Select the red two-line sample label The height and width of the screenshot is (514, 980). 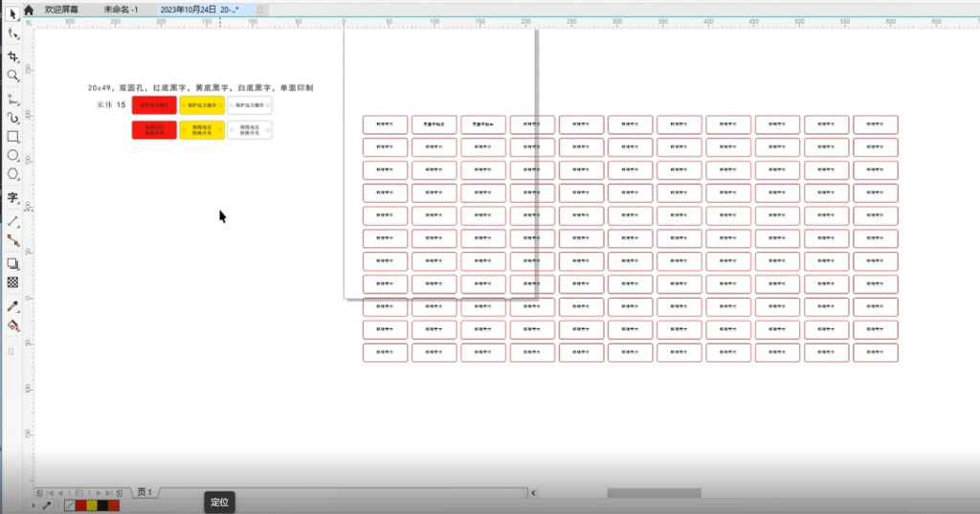[x=154, y=130]
